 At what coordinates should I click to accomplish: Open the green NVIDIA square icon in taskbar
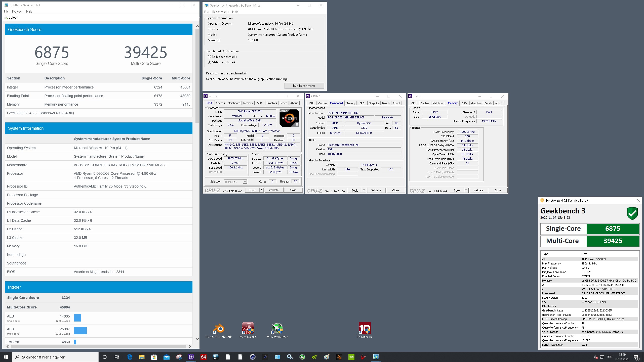[x=351, y=357]
